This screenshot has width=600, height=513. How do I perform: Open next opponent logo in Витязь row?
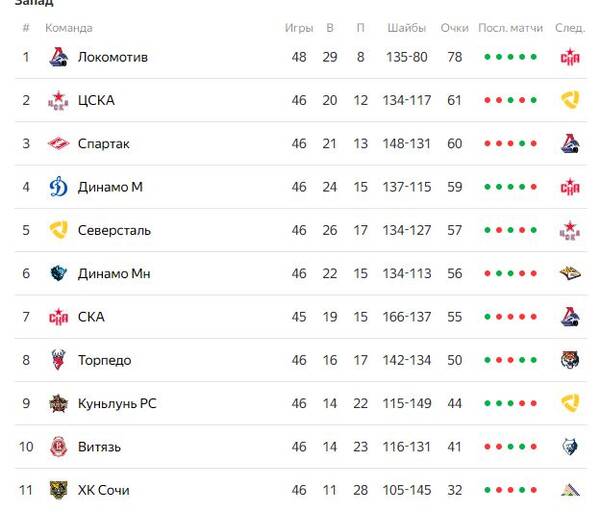570,446
